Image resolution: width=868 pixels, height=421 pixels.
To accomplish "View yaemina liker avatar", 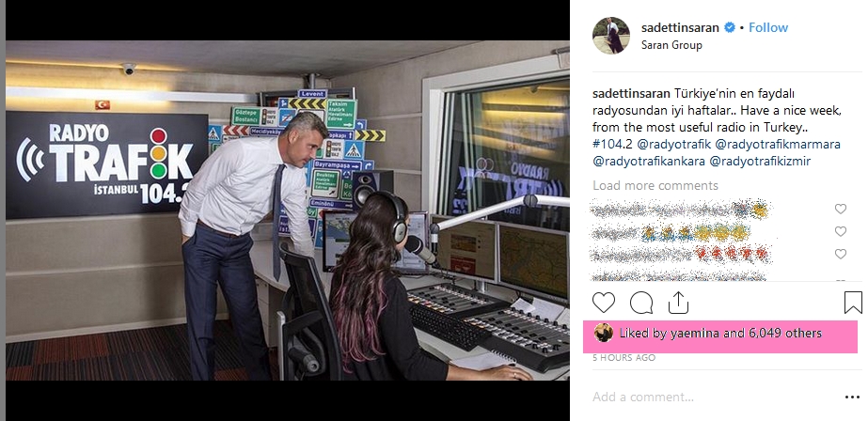I will (604, 333).
